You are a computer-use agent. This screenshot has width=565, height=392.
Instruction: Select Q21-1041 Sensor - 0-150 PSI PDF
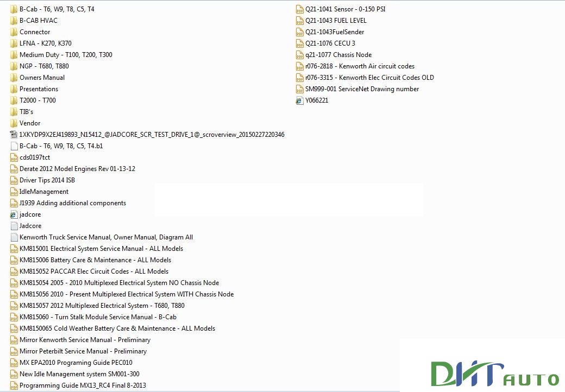(342, 9)
